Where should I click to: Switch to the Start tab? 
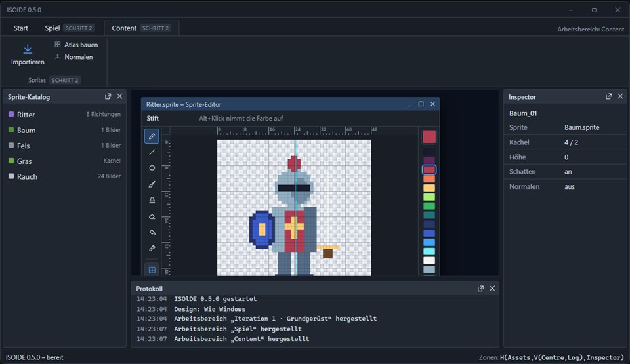coord(21,28)
